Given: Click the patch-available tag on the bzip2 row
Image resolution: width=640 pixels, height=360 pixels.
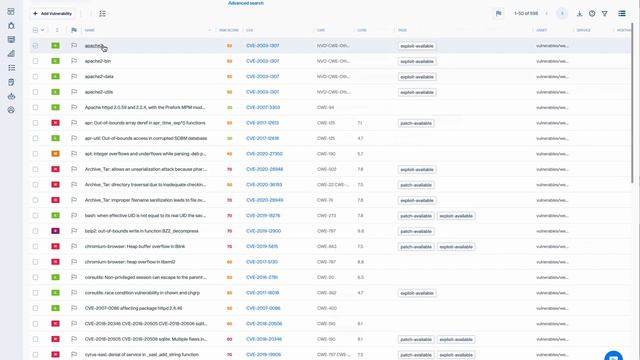Looking at the screenshot, I should pyautogui.click(x=416, y=231).
